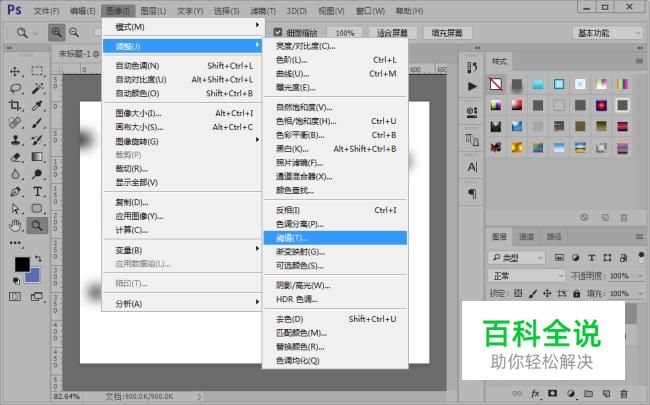The height and width of the screenshot is (405, 650).
Task: Switch to the 通道 tab
Action: (x=526, y=237)
